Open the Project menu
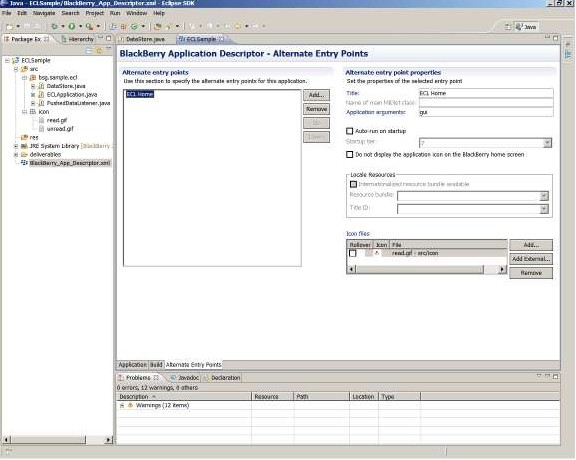The height and width of the screenshot is (460, 576). (94, 13)
